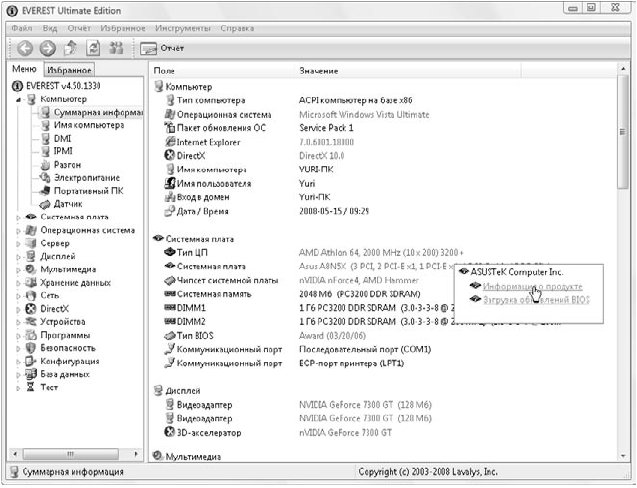Click the DirectX 10.0 value link
This screenshot has height=488, width=637.
(322, 156)
